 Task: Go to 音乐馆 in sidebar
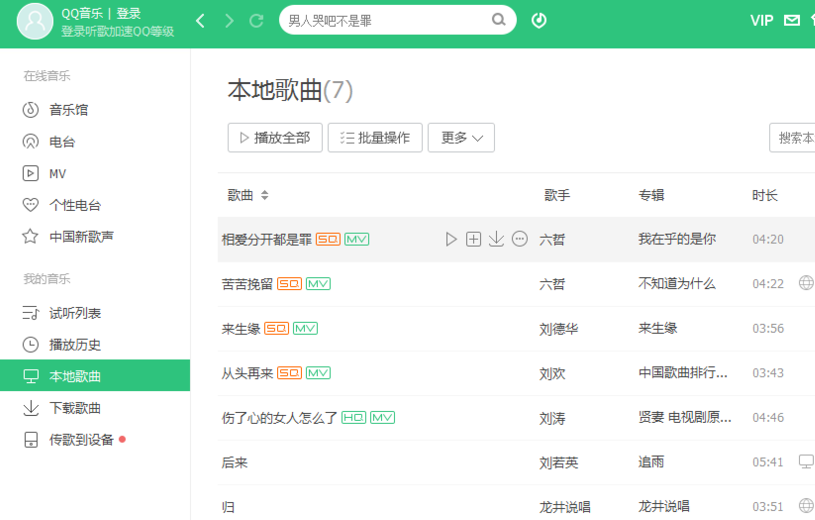(69, 110)
